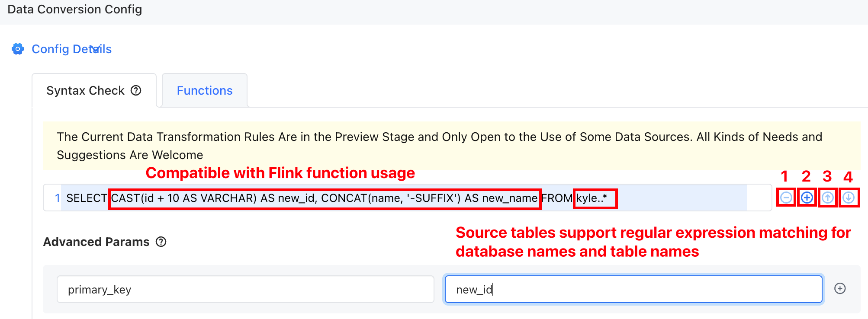Move the SQL rule up
This screenshot has width=868, height=319.
[828, 198]
